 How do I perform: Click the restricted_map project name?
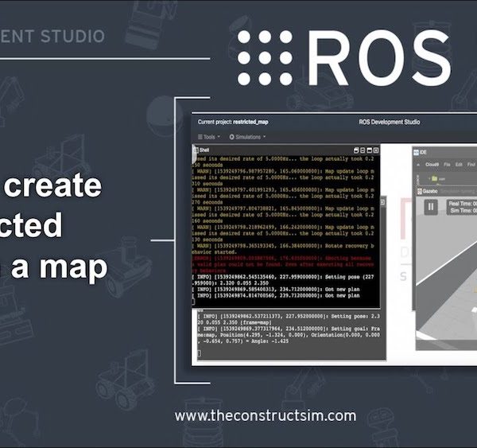tap(250, 122)
